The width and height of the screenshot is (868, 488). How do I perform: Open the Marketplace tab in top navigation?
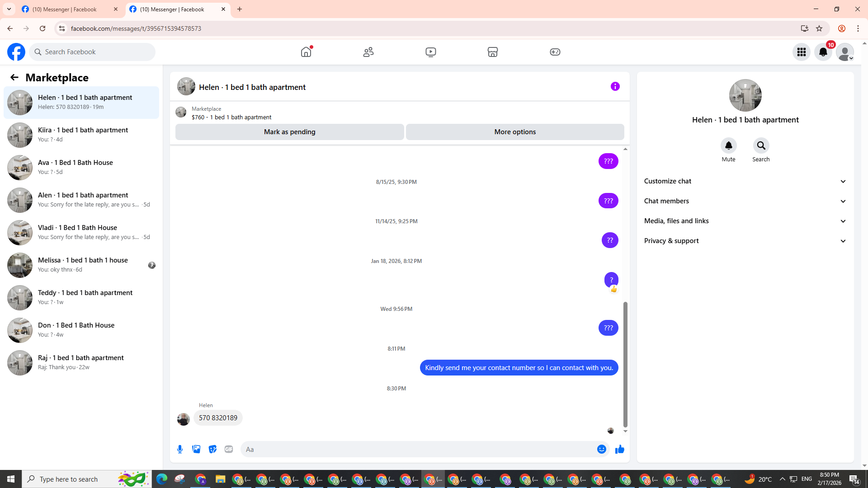coord(492,52)
